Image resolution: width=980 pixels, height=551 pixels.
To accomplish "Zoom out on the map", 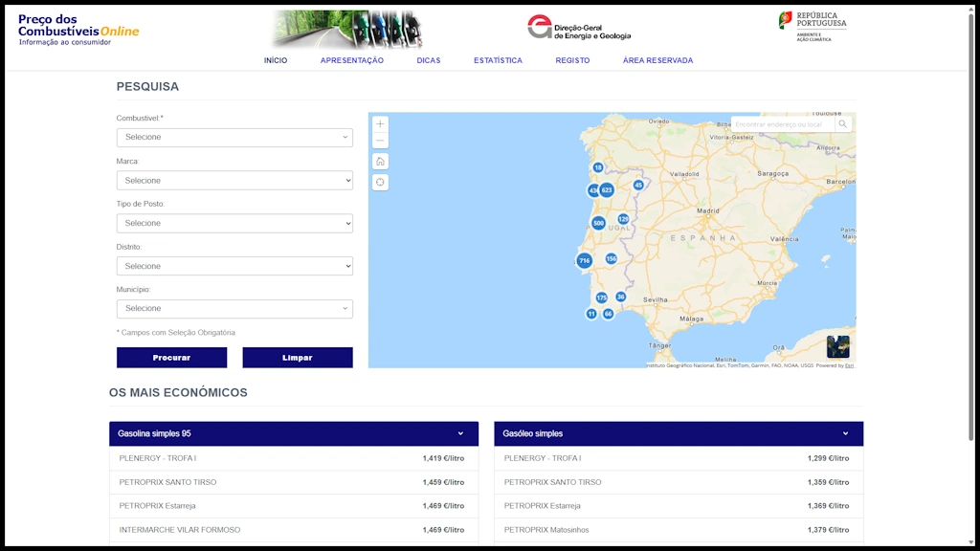I will tap(379, 140).
